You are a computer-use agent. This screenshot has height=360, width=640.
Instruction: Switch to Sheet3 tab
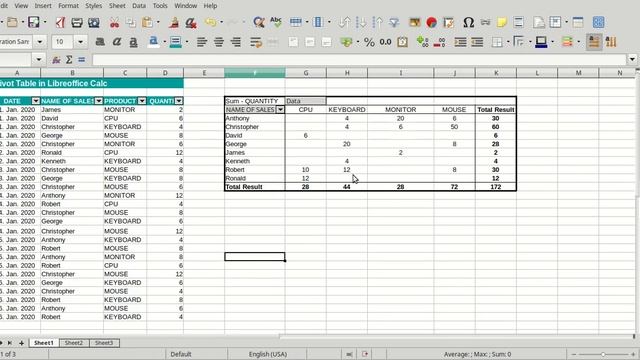pos(104,343)
